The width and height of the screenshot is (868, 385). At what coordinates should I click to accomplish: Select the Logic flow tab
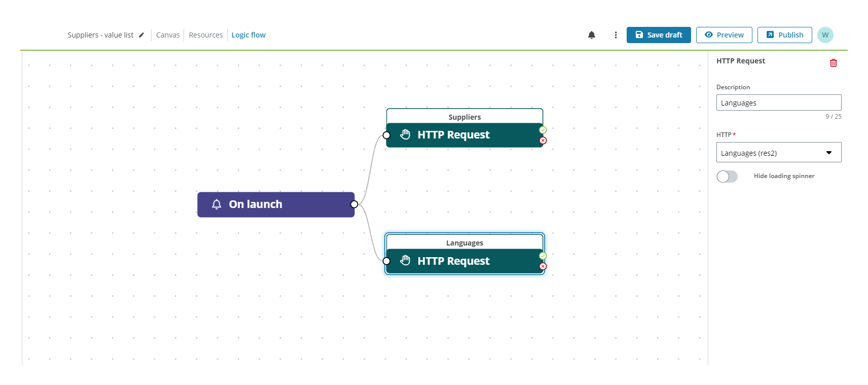[x=248, y=35]
